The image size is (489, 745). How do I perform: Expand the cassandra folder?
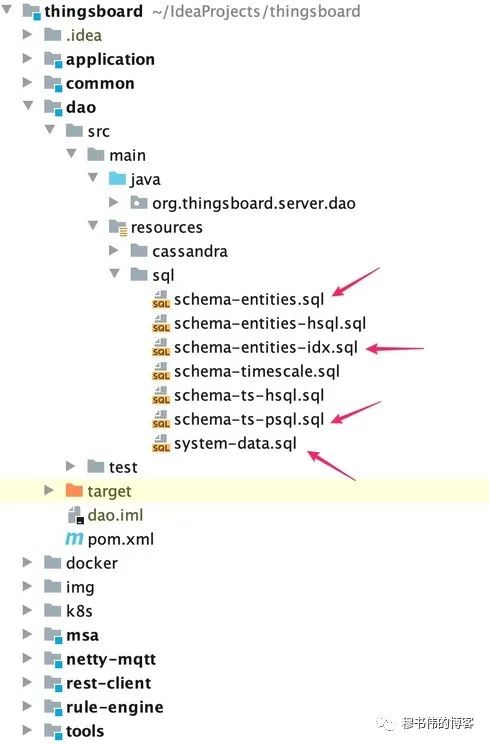click(x=114, y=250)
